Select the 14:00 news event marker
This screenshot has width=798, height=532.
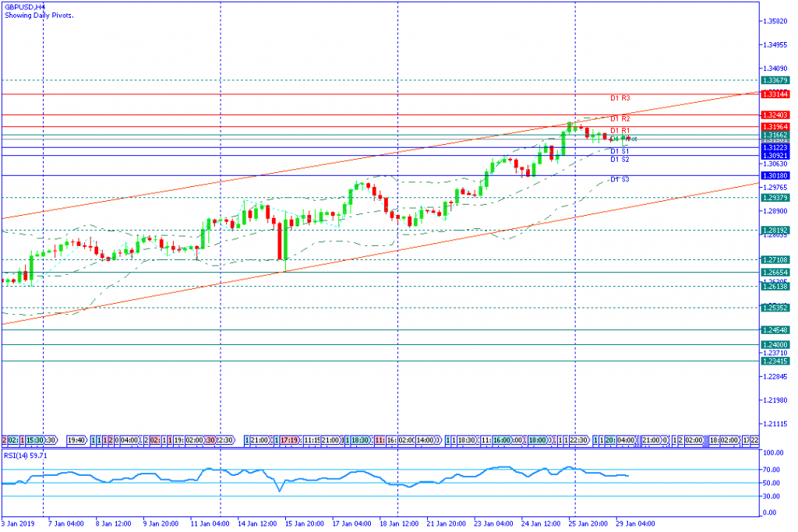pos(425,440)
